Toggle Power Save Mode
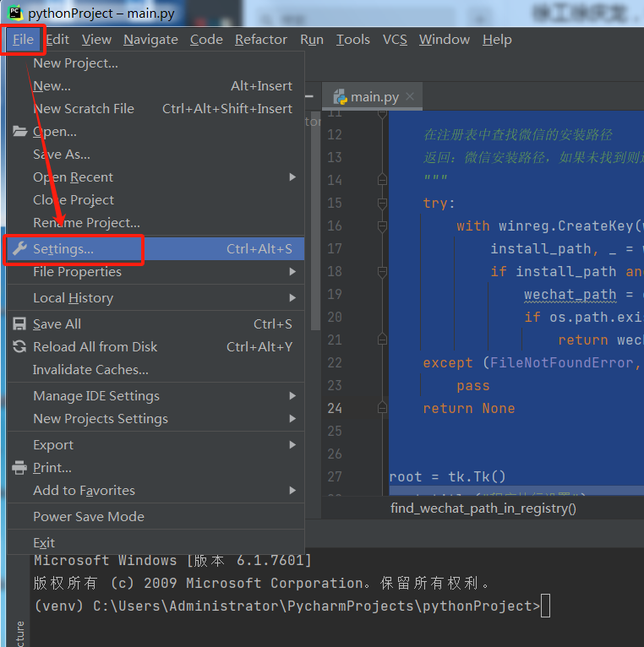 pyautogui.click(x=88, y=517)
